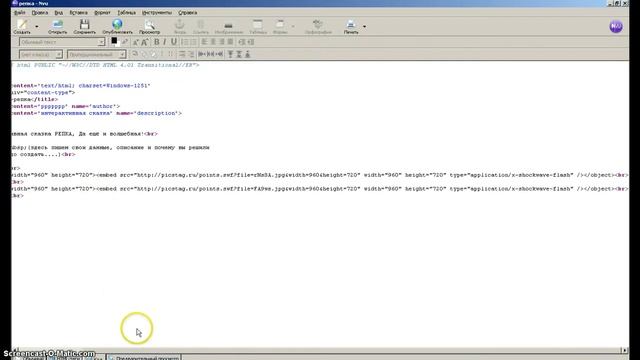Toggle strong emphasis double exclamation button
Viewport: 640px width, 360px height.
pos(171,54)
